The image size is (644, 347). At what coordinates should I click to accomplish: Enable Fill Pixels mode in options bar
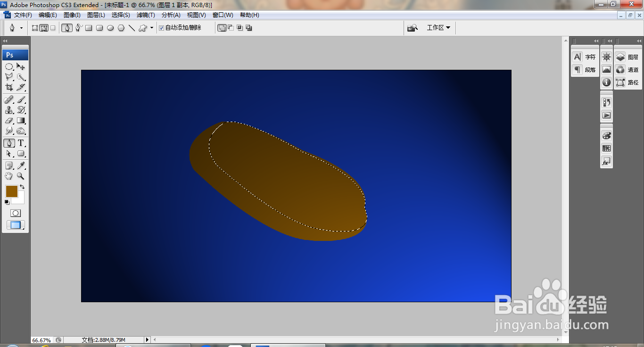click(x=53, y=28)
